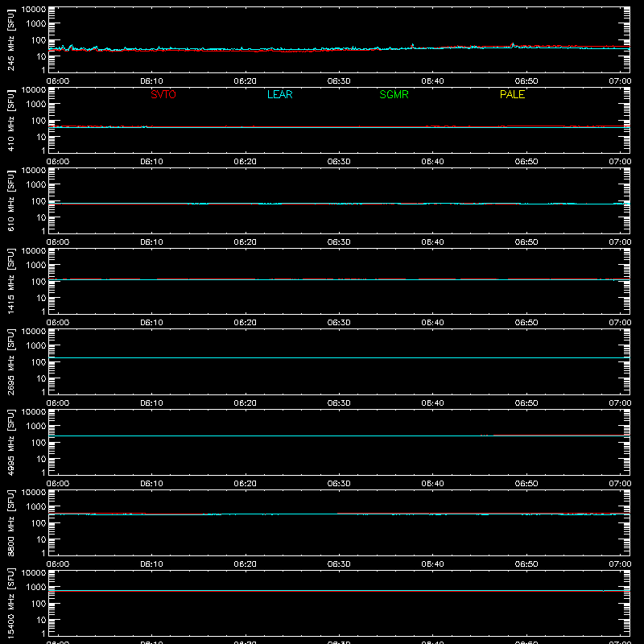Select the 8800 MHz [SFU] axis title
The image size is (644, 644).
pos(10,522)
